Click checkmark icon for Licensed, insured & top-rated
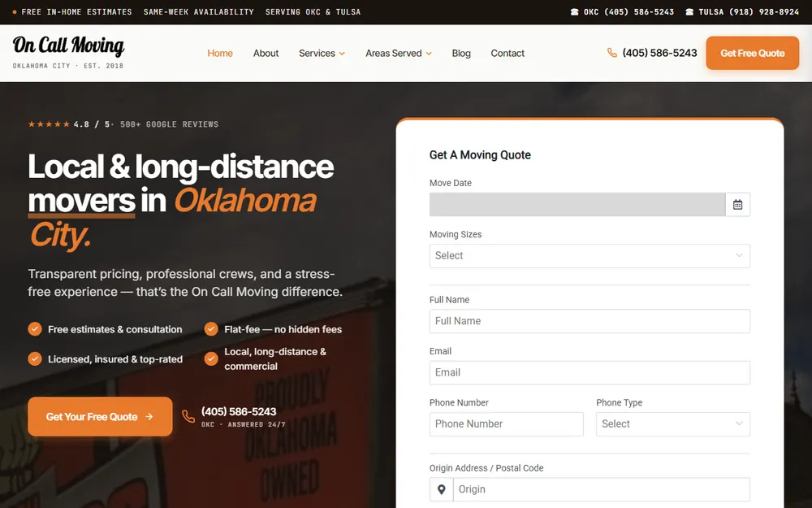The image size is (812, 508). pyautogui.click(x=35, y=358)
